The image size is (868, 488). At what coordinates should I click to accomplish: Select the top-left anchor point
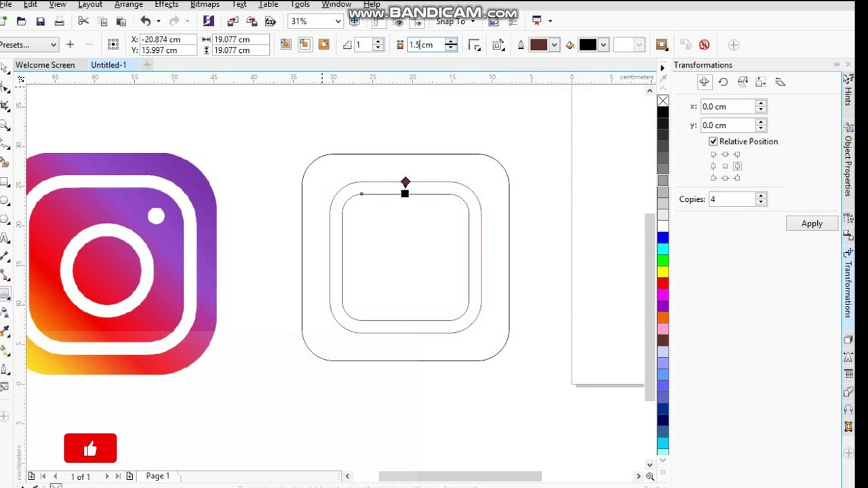713,155
